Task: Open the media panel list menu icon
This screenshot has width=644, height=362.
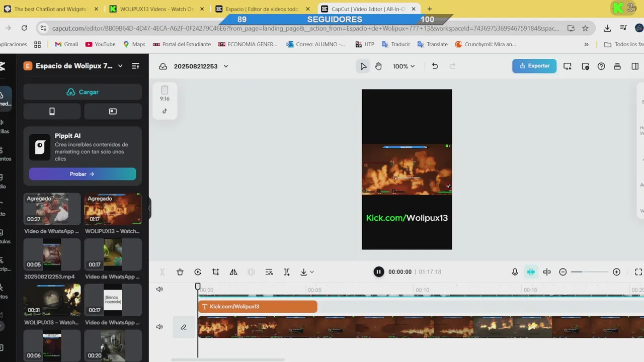Action: coord(135,66)
